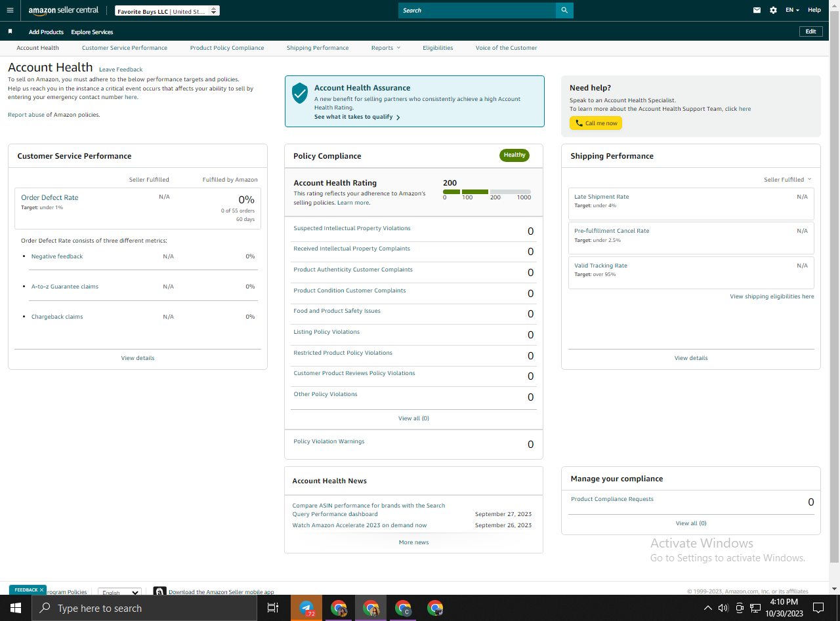Click View details under Customer Service Performance
This screenshot has height=621, width=840.
pyautogui.click(x=138, y=358)
